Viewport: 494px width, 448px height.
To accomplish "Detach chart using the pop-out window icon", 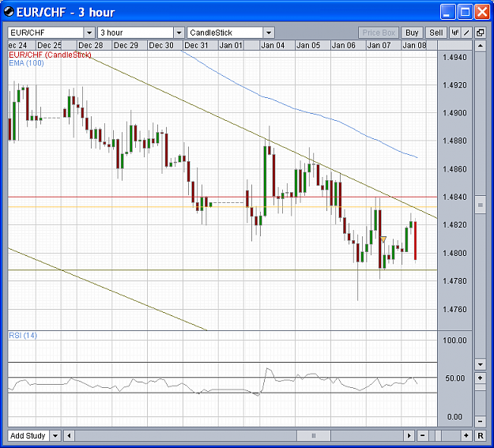I will 481,32.
